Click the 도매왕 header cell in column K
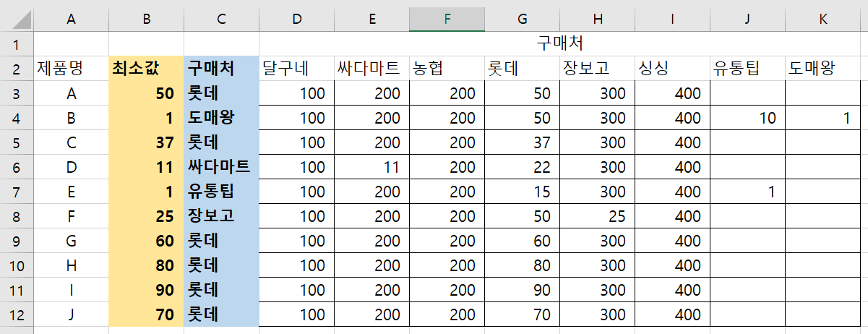 [822, 69]
